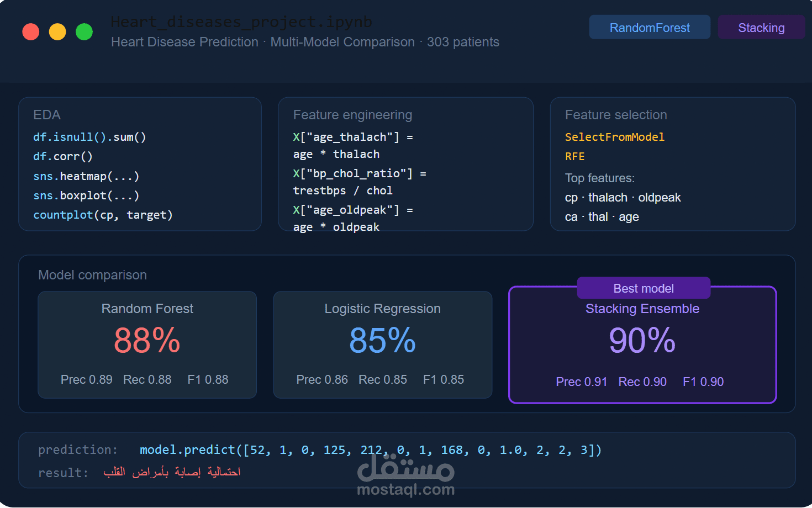Screen dimensions: 812x508
Task: Click the Best model badge
Action: click(x=644, y=288)
